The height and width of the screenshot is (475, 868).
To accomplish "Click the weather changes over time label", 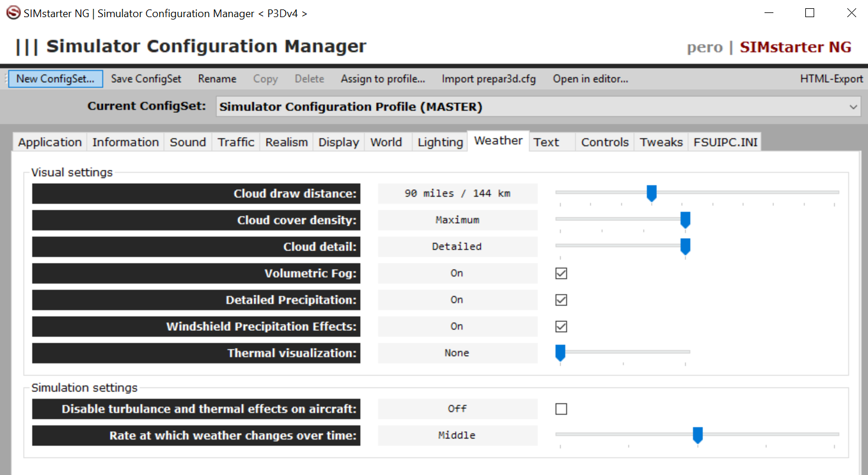I will click(196, 435).
